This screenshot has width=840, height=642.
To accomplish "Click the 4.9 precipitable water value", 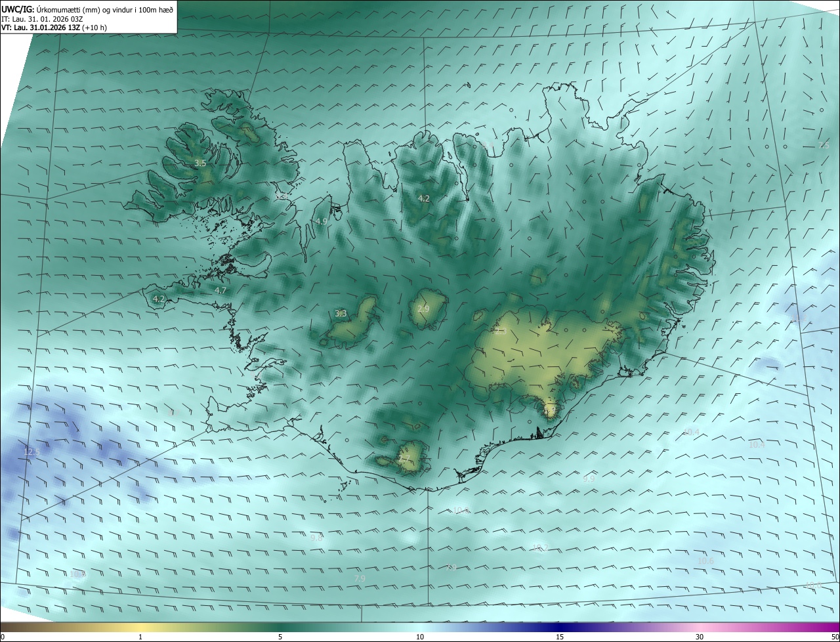I will [322, 222].
